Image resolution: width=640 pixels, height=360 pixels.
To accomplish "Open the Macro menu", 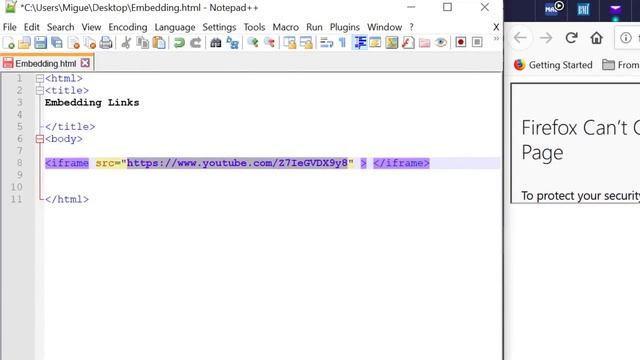I will tap(286, 27).
